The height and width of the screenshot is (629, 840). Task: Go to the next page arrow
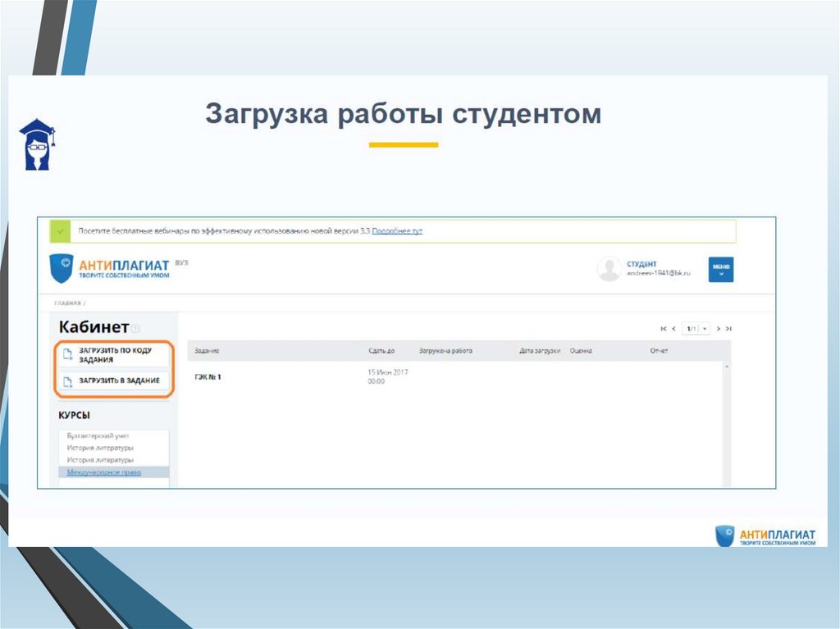[718, 329]
